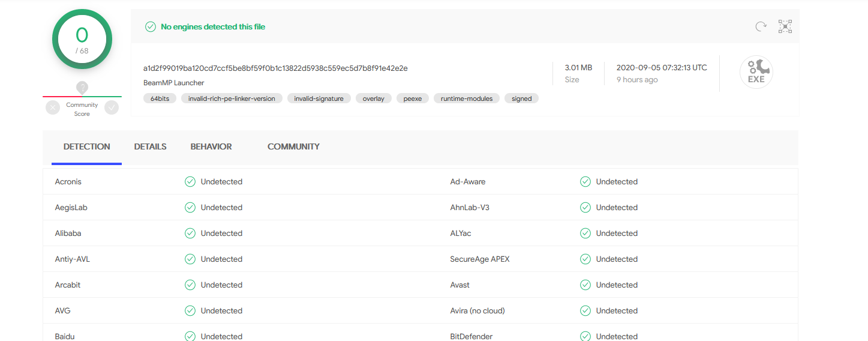Select the COMMUNITY tab
Viewport: 868px width, 341px height.
click(293, 146)
